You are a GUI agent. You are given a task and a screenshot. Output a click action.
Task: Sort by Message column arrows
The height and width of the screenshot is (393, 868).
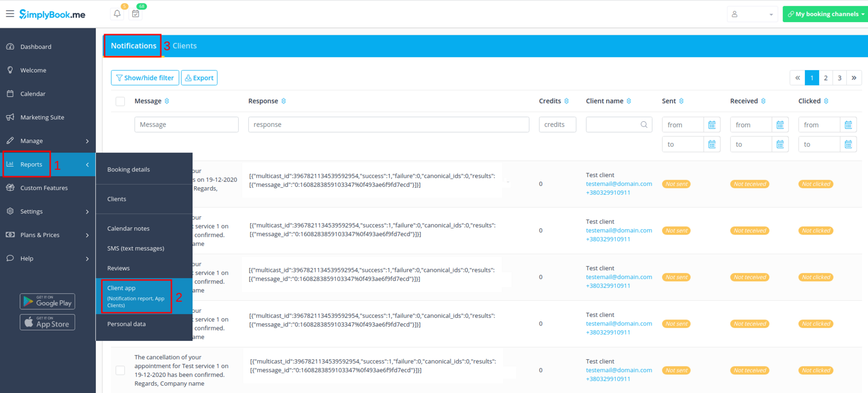(167, 101)
